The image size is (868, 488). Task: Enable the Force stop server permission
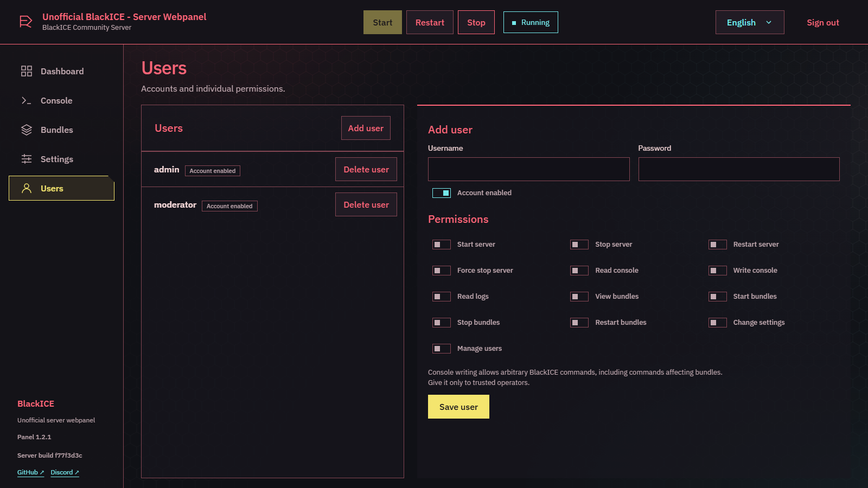pyautogui.click(x=442, y=271)
